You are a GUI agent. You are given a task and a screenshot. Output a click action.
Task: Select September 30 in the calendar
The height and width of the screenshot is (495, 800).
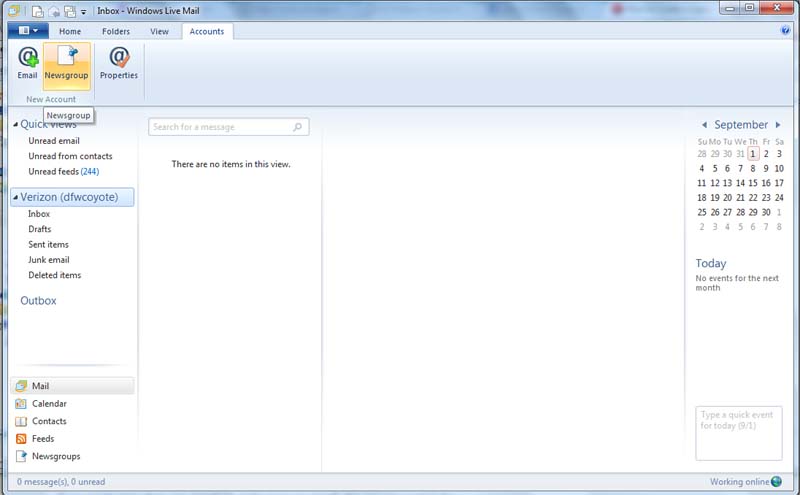tap(766, 212)
